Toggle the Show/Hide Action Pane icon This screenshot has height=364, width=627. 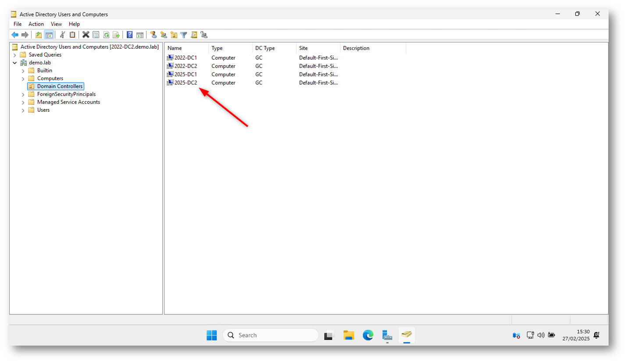(x=140, y=35)
